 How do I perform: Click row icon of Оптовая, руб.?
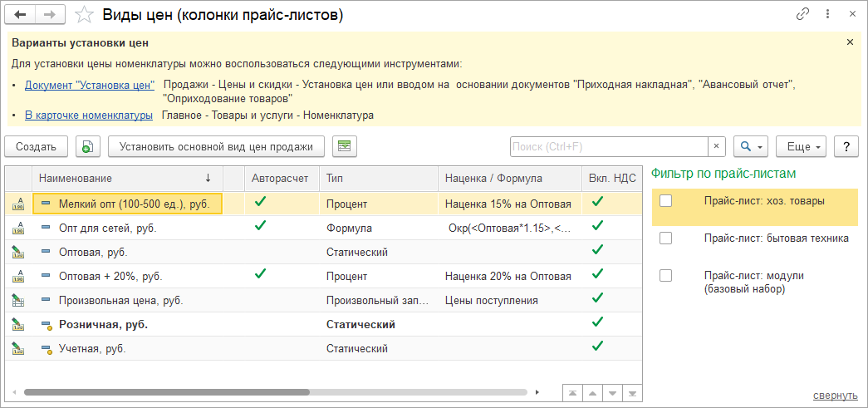pos(18,252)
